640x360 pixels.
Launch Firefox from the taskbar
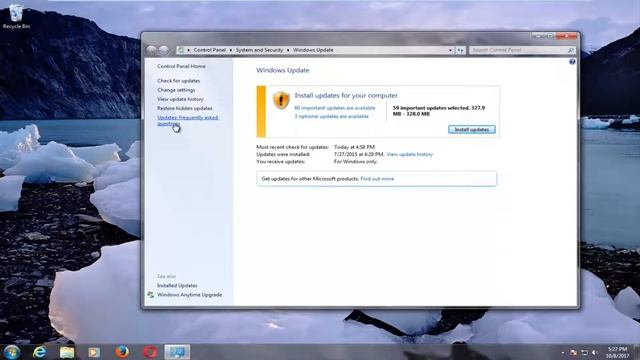(x=122, y=352)
